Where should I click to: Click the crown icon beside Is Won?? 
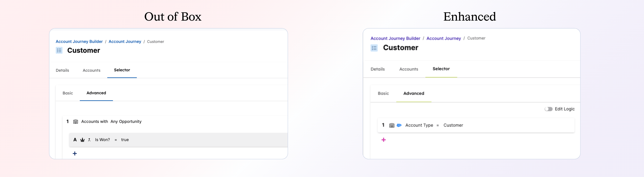click(82, 140)
